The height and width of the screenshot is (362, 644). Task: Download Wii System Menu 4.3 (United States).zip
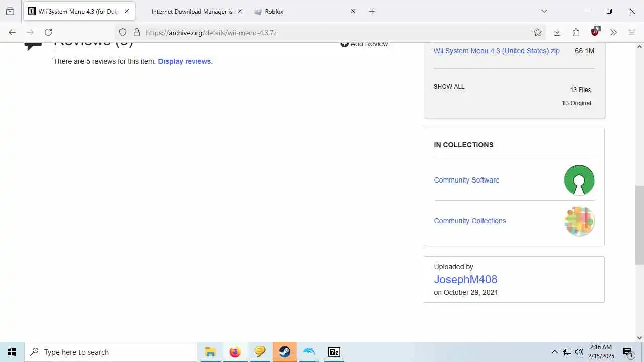(497, 51)
